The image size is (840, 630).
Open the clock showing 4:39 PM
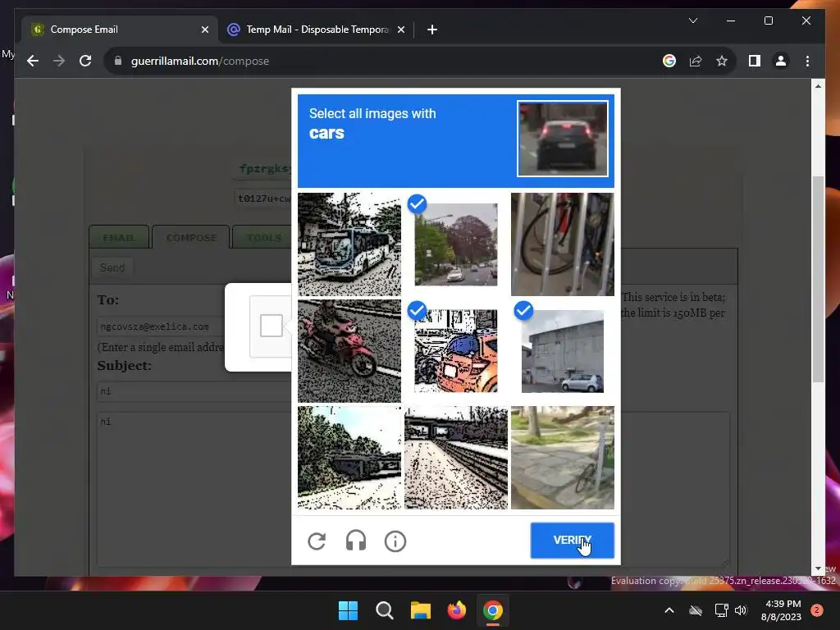[781, 610]
